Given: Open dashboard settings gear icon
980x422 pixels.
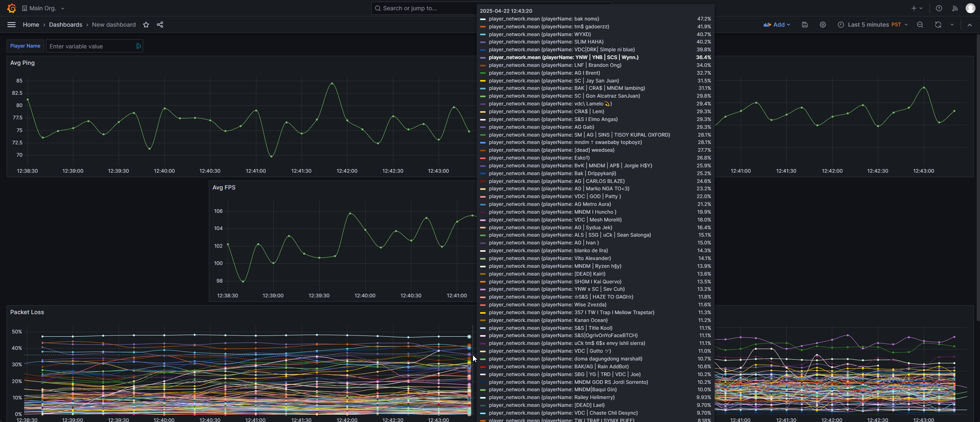Looking at the screenshot, I should tap(823, 25).
